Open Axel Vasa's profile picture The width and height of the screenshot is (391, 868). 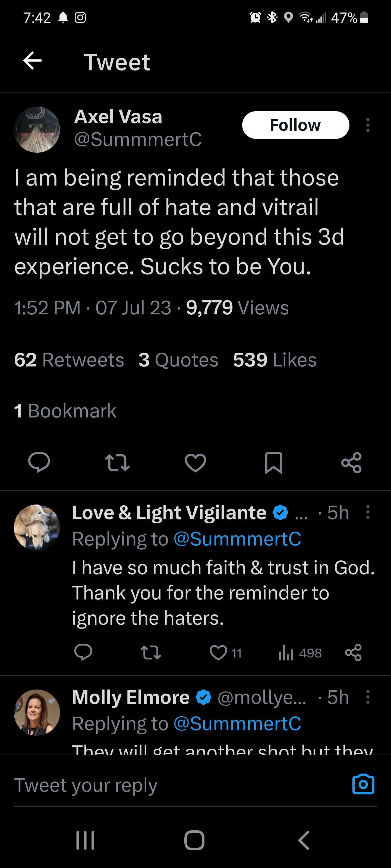(37, 130)
